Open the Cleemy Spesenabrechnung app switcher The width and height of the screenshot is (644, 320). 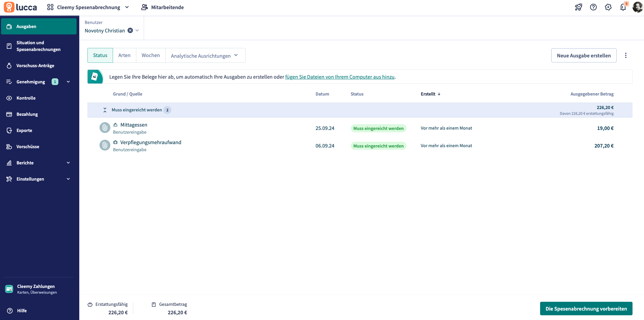tap(88, 7)
